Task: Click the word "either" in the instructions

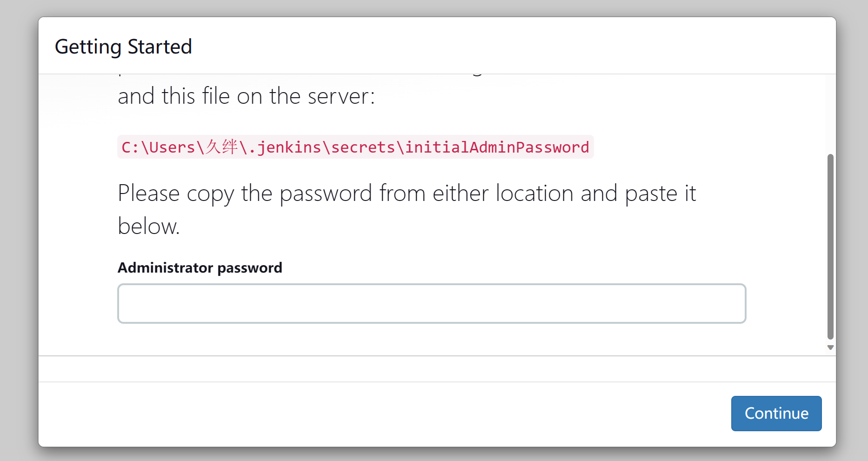Action: click(461, 193)
